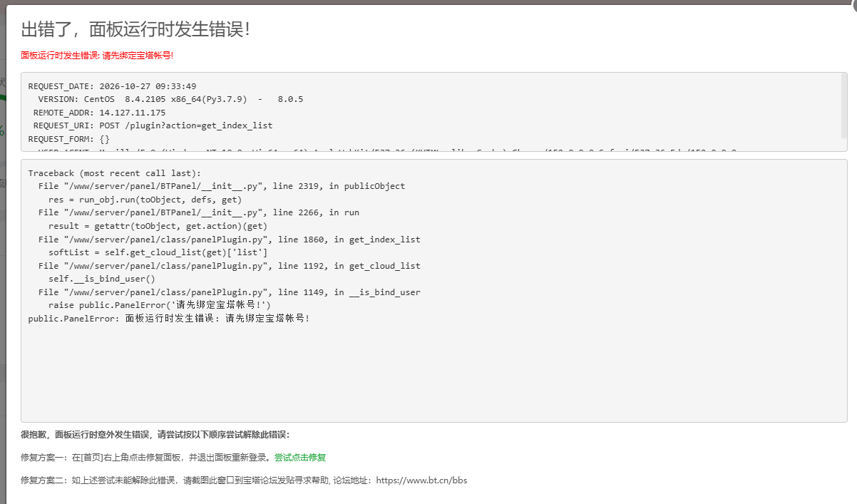Click the traceback line 1192 in get_cloud_list

click(x=230, y=266)
